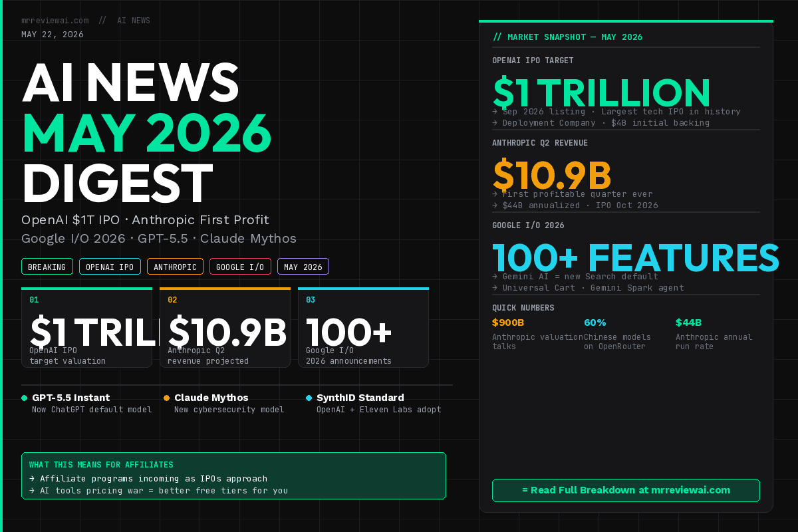Click 'Anthropic annual run rate' caption

tap(714, 342)
